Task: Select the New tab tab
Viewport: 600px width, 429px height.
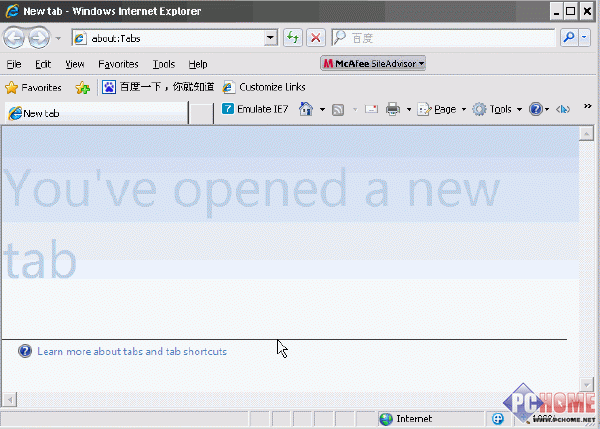Action: (96, 113)
